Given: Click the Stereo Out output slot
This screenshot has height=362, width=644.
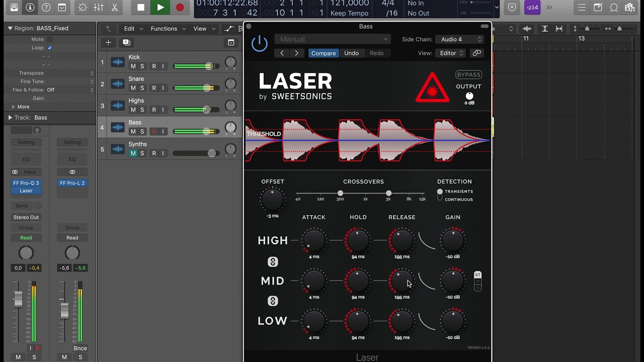Looking at the screenshot, I should coord(26,217).
